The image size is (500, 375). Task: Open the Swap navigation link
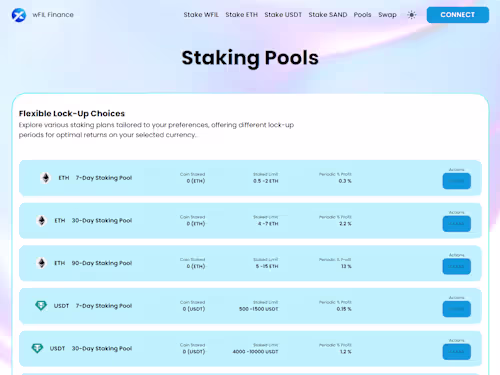387,15
